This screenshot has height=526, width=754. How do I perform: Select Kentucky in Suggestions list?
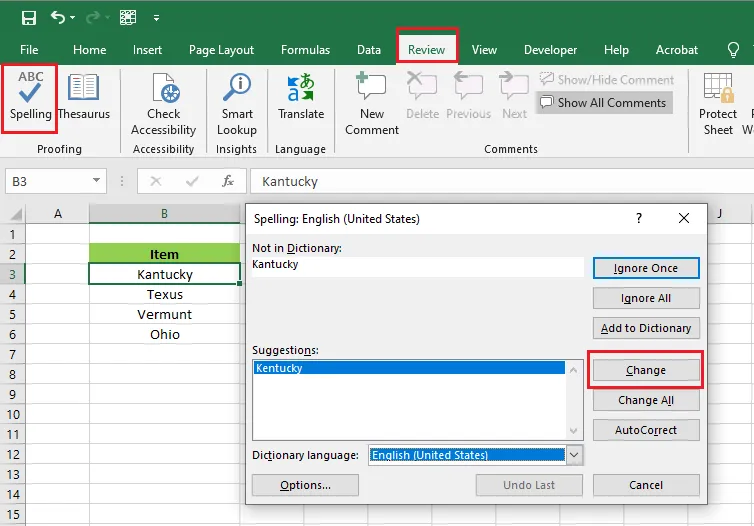409,368
